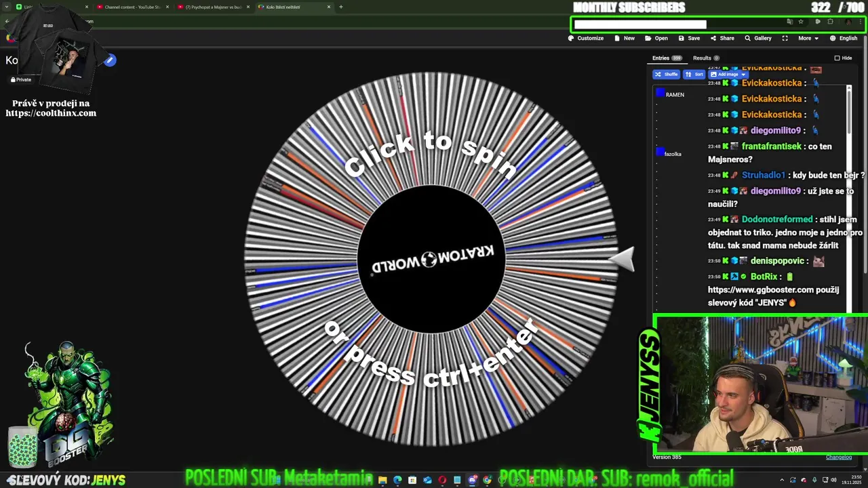Screen dimensions: 868x488
Task: Open Opera browser from taskbar
Action: coord(442,480)
